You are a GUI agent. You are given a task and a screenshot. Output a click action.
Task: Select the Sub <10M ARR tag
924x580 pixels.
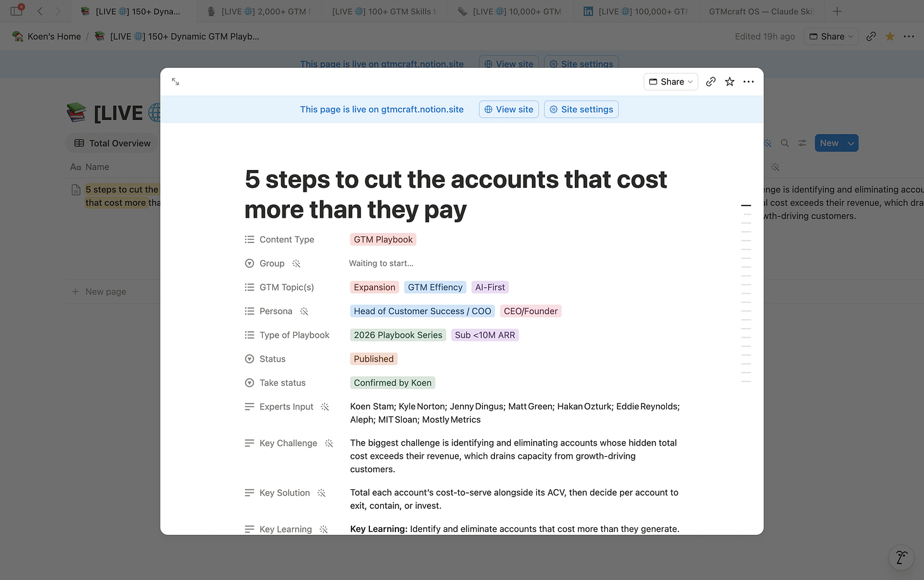pos(485,335)
